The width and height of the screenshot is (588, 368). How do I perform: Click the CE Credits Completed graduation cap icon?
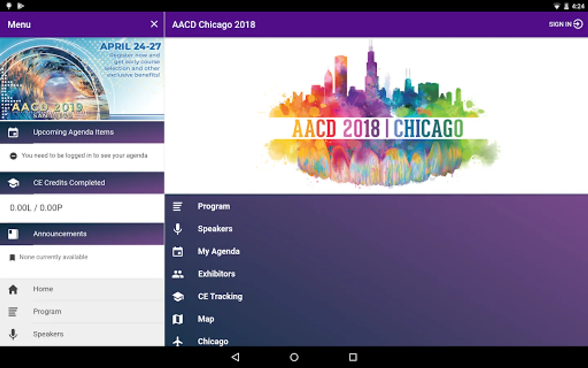(13, 183)
